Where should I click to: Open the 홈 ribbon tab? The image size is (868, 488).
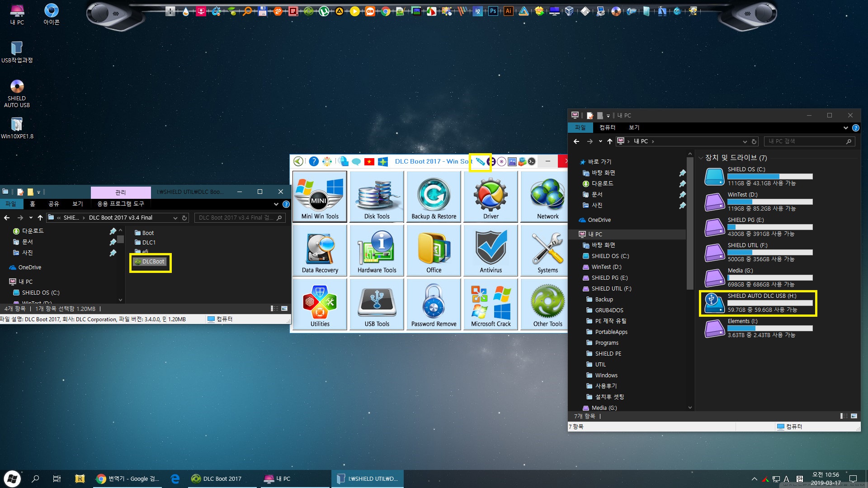33,204
